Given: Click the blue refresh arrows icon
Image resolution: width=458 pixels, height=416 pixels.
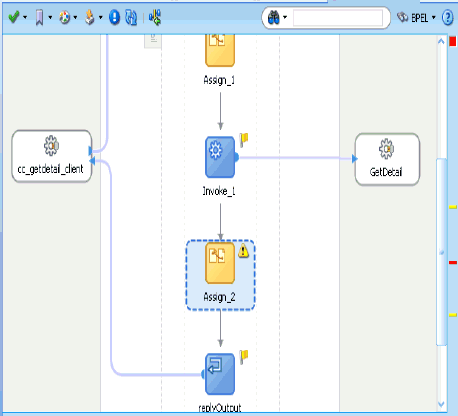Looking at the screenshot, I should click(131, 17).
